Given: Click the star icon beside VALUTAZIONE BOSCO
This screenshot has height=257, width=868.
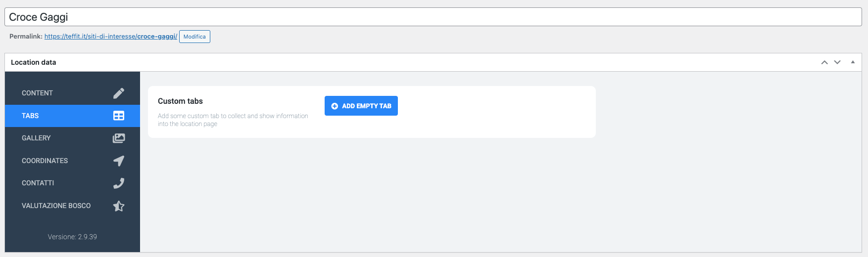Looking at the screenshot, I should (119, 206).
